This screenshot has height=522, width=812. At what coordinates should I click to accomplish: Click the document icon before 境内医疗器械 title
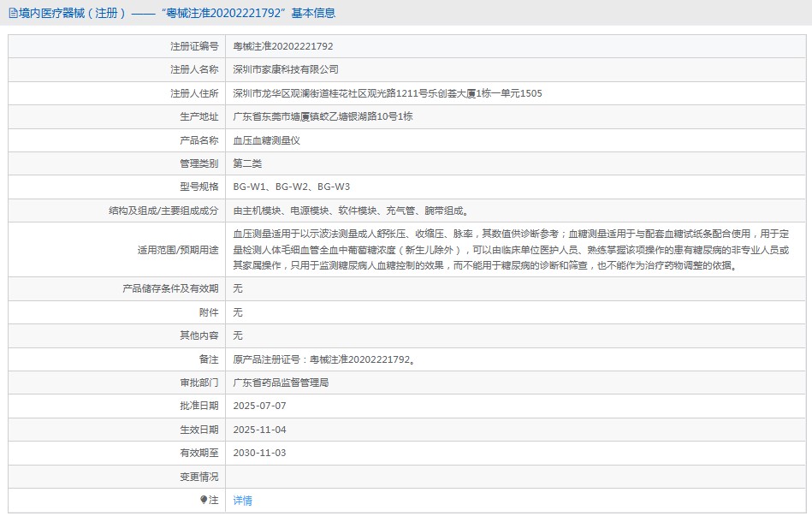(13, 13)
